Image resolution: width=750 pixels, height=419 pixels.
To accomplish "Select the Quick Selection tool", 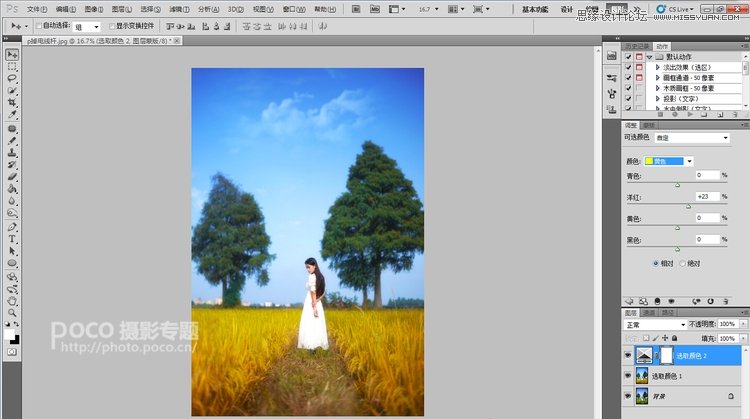I will [x=12, y=90].
